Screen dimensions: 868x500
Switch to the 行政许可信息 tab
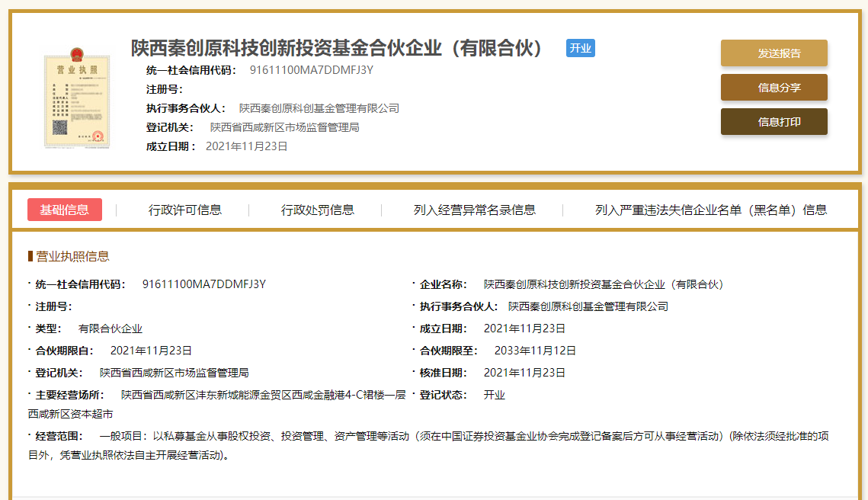pos(185,210)
